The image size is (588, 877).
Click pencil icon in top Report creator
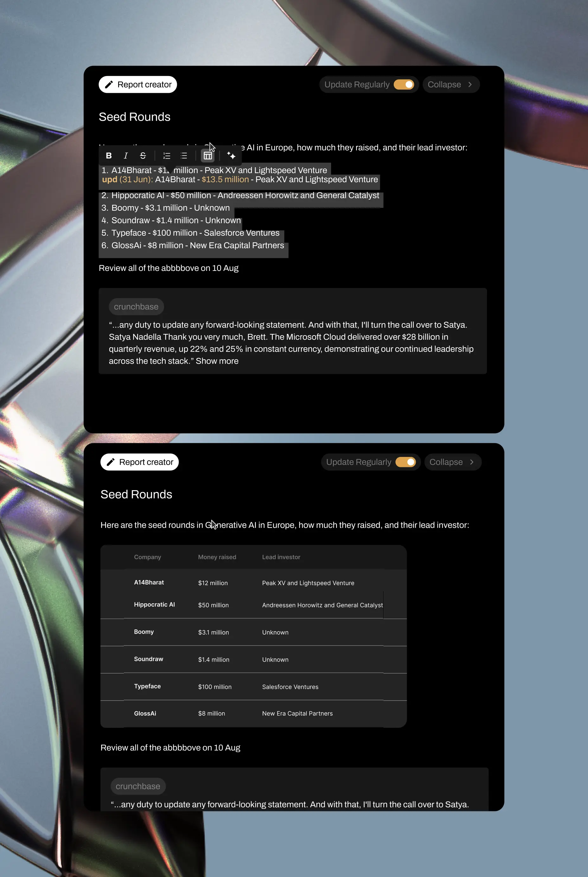[x=109, y=84]
